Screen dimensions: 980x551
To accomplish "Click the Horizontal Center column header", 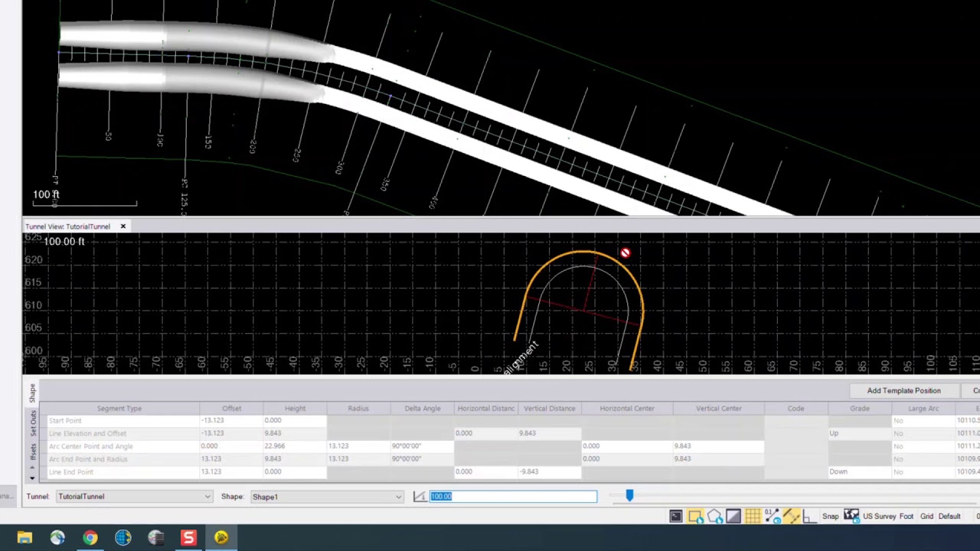I will pos(627,409).
